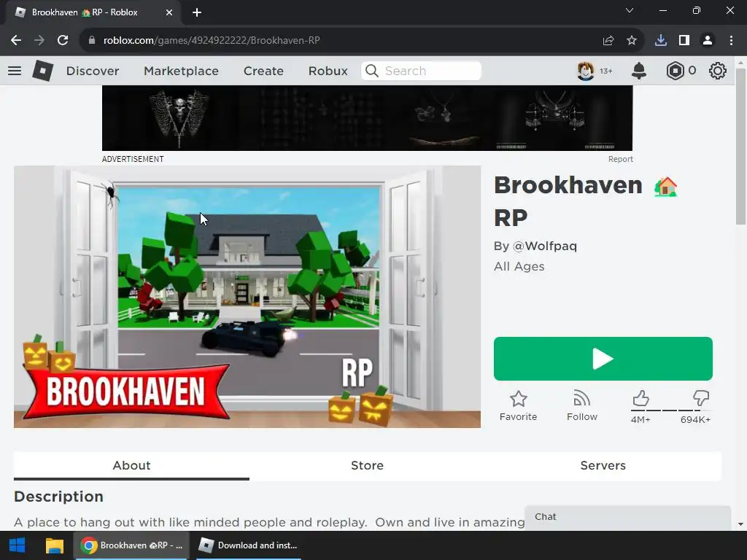Click the All Ages rating link
This screenshot has width=747, height=560.
(x=519, y=267)
